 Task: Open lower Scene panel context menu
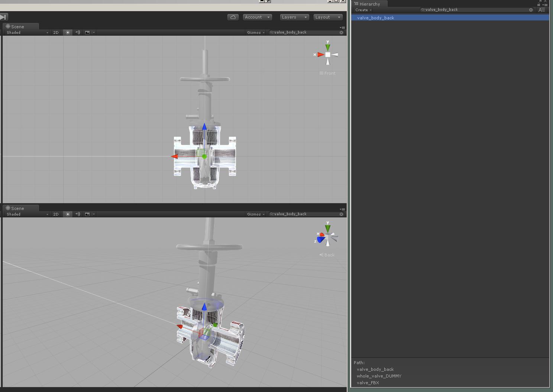point(342,209)
